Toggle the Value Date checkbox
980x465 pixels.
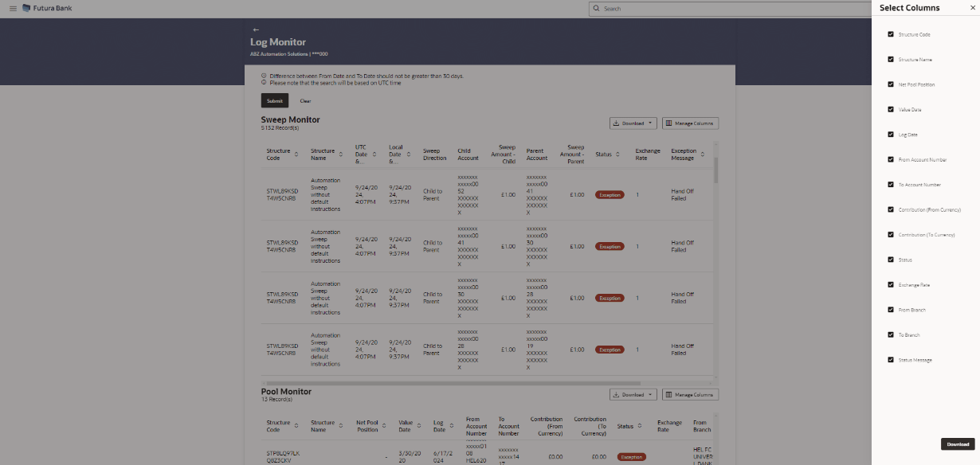[x=891, y=109]
